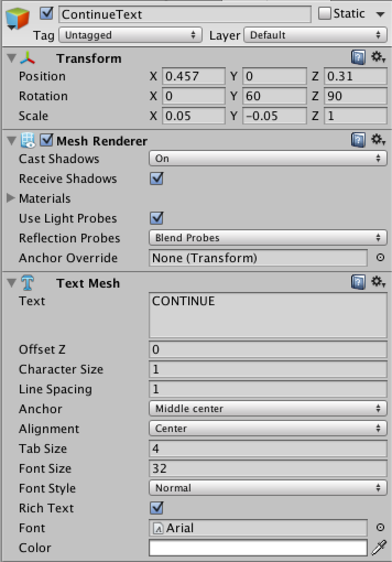
Task: Open the Anchor dropdown set to Middle center
Action: (268, 409)
